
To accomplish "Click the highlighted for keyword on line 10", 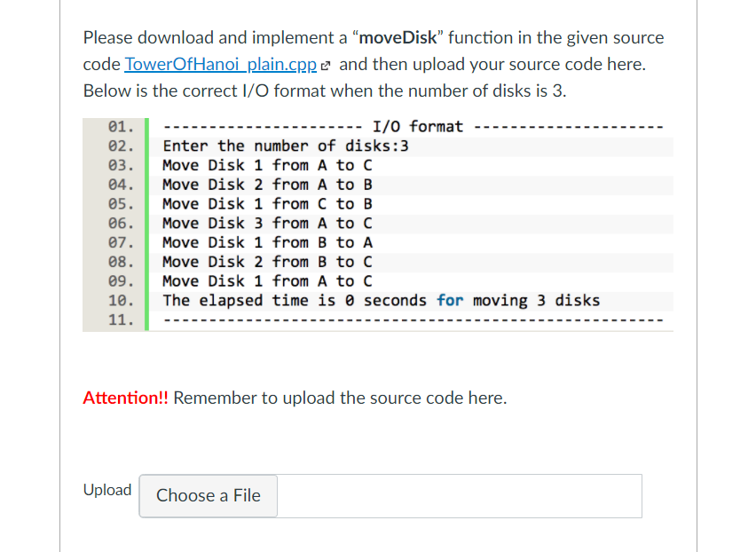I will point(452,300).
